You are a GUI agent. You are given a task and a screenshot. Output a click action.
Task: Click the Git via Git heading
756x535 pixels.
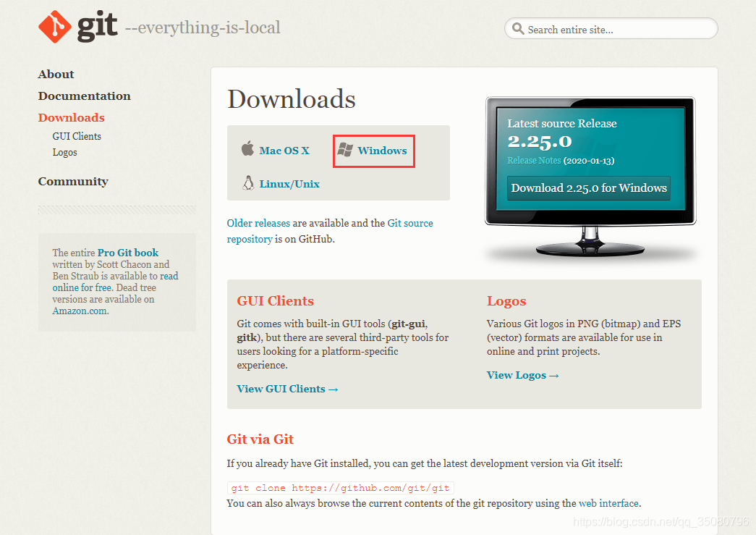pos(260,439)
